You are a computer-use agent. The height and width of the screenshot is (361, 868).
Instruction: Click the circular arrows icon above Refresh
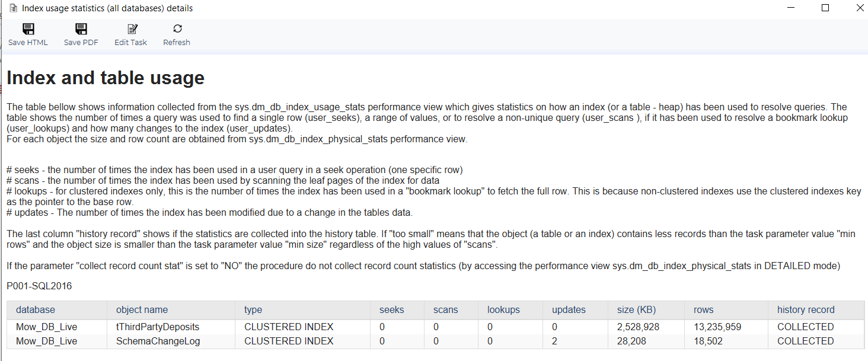176,28
